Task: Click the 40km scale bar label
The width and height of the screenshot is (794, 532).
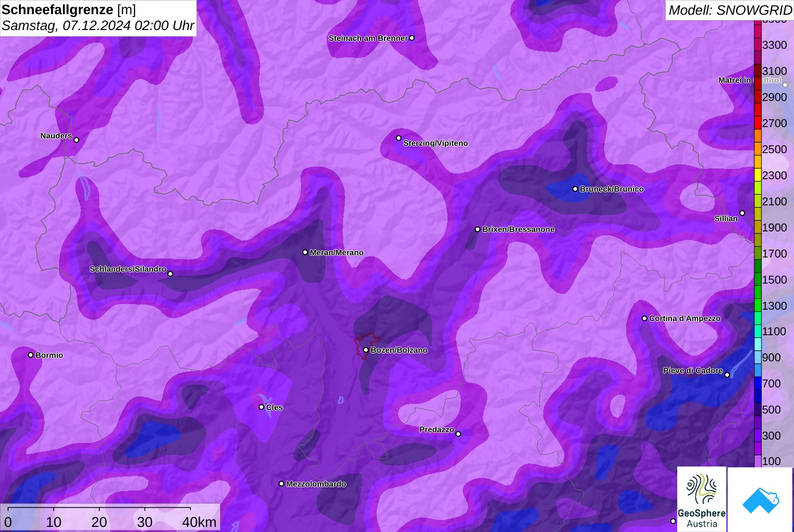Action: (199, 522)
